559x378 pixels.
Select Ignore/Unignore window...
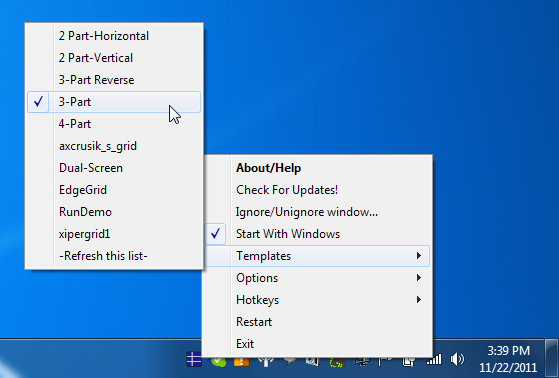coord(317,212)
